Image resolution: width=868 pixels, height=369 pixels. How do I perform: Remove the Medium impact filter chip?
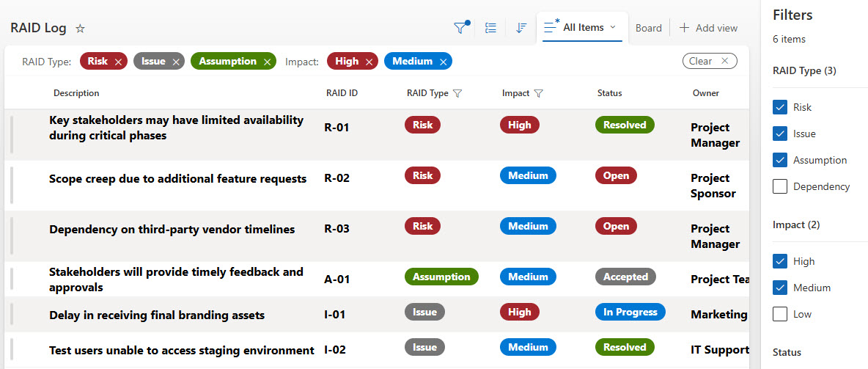pyautogui.click(x=443, y=62)
